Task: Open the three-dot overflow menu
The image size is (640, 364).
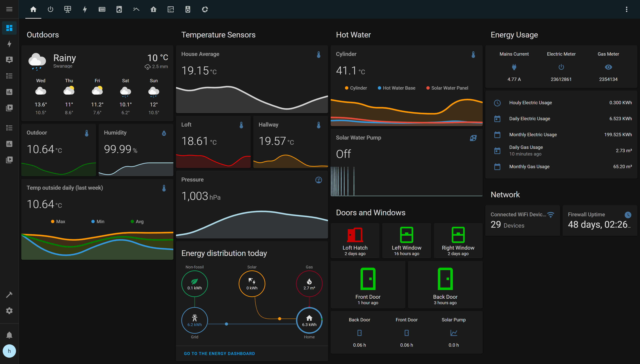Action: point(626,9)
